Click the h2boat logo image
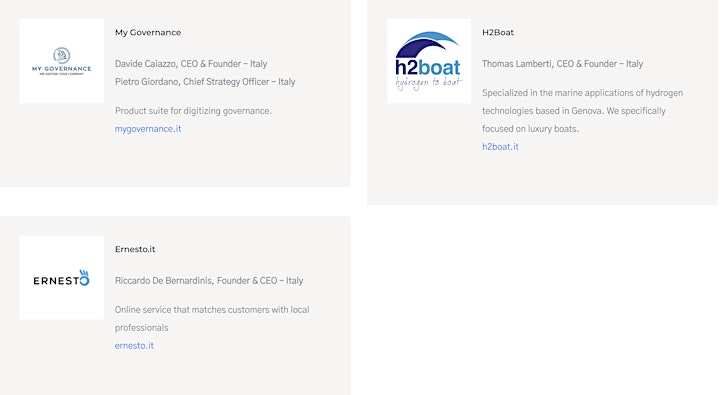This screenshot has height=395, width=720. 429,61
